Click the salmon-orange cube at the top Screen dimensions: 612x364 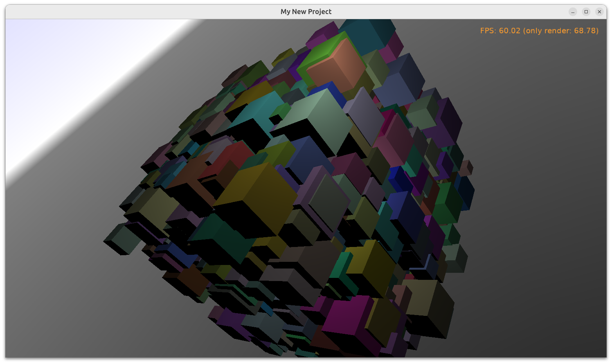pos(333,67)
